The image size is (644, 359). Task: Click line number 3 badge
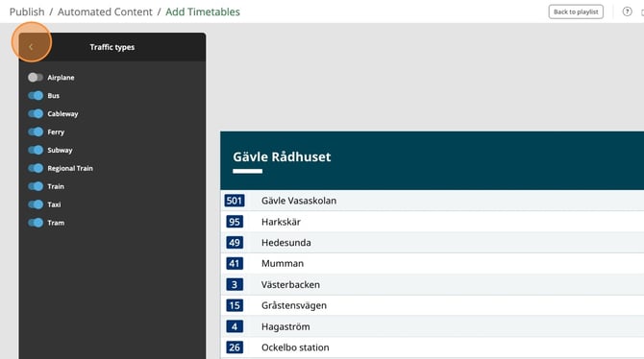(x=235, y=284)
